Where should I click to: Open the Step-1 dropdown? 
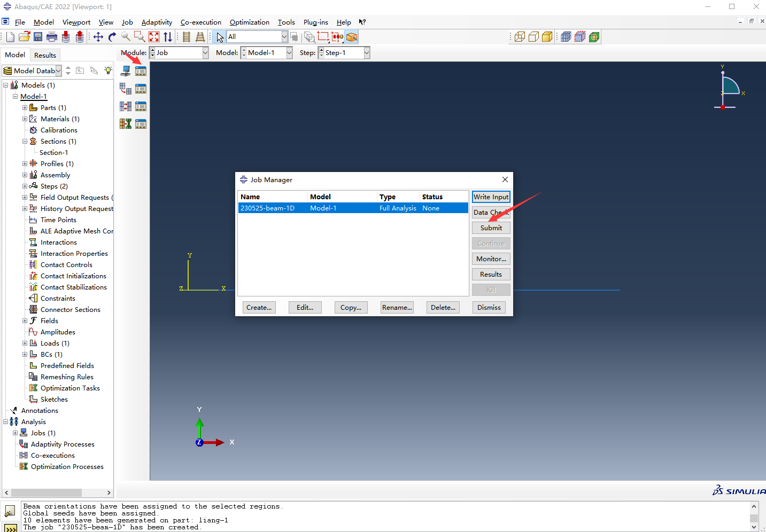(x=367, y=53)
